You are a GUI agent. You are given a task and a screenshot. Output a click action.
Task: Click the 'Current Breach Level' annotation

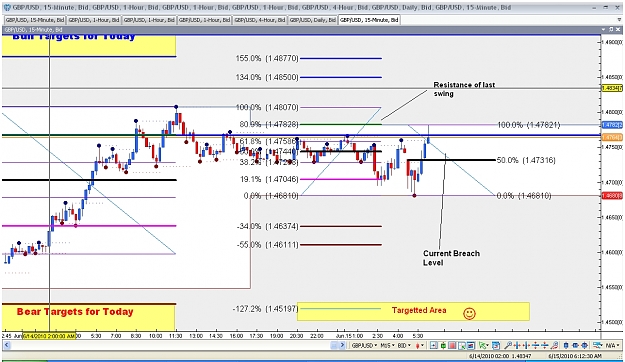[451, 258]
